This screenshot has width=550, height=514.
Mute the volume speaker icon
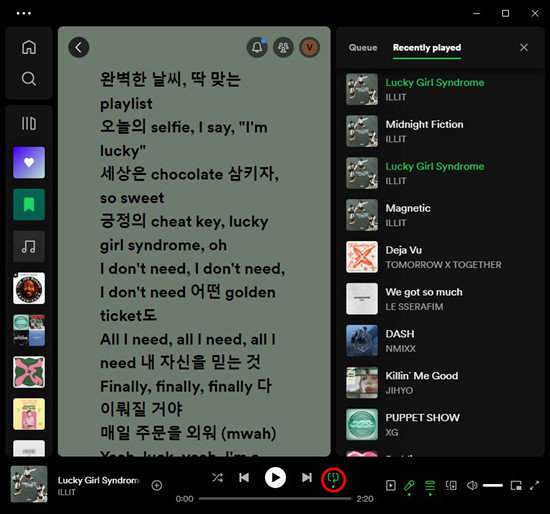pos(472,486)
